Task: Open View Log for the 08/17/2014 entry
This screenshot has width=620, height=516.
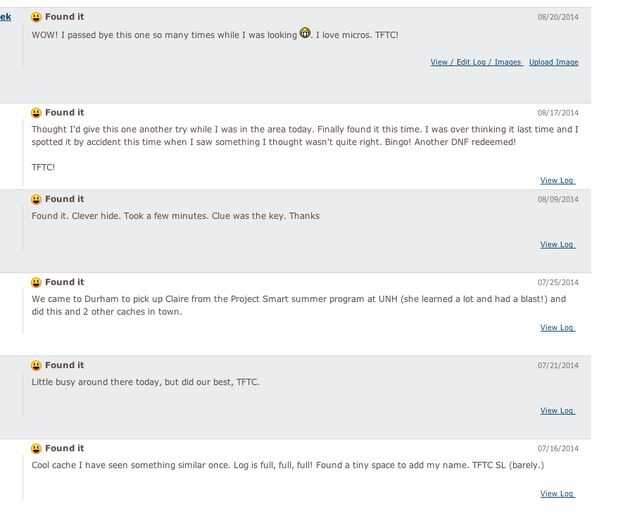Action: coord(557,181)
